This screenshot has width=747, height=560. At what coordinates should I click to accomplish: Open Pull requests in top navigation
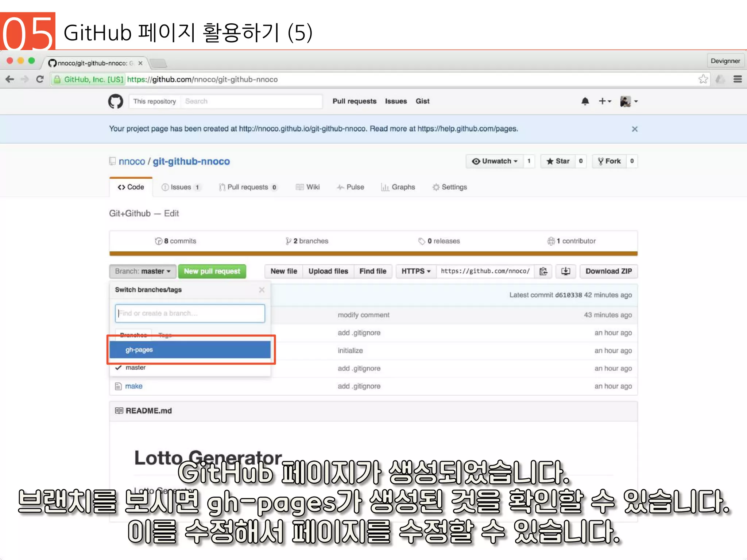(x=354, y=101)
